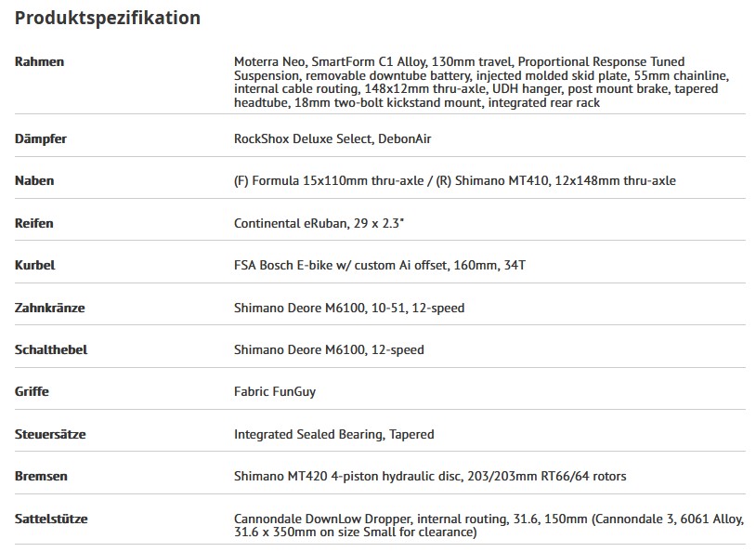Click the Produktspezifikation heading
The width and height of the screenshot is (756, 552).
(x=108, y=18)
